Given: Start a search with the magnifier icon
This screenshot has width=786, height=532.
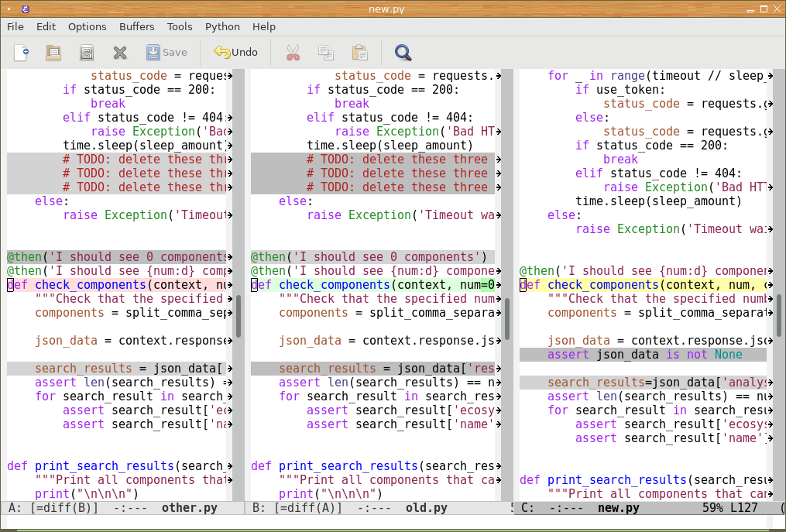Looking at the screenshot, I should coord(403,53).
